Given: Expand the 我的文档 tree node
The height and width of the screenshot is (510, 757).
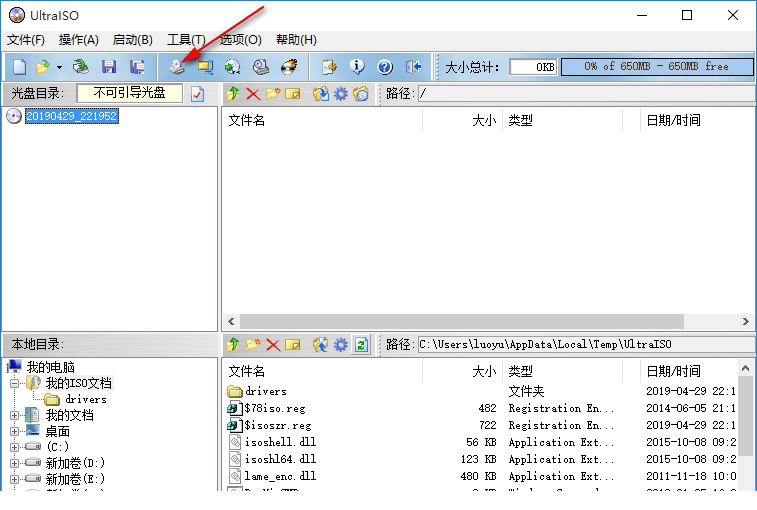Looking at the screenshot, I should [x=14, y=415].
